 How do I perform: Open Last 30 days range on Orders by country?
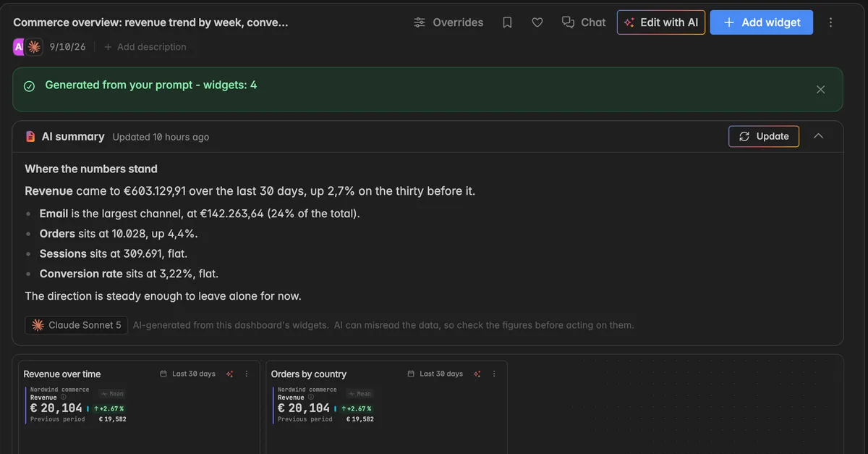click(x=435, y=374)
